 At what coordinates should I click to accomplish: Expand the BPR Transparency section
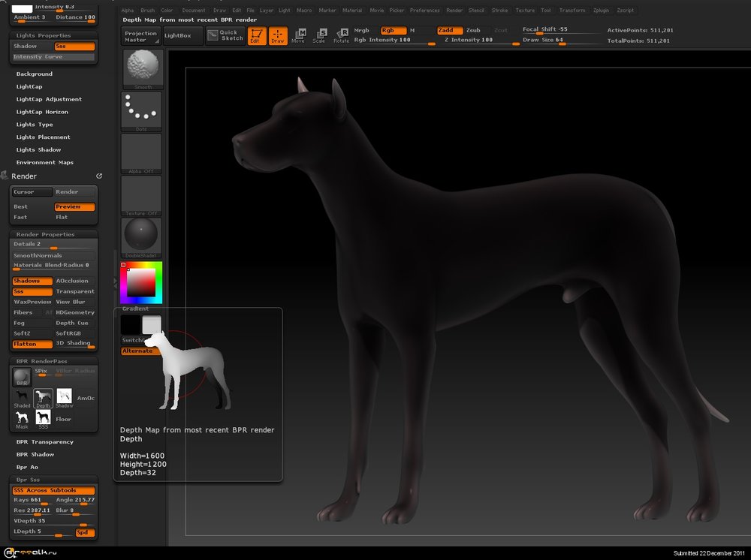click(45, 442)
